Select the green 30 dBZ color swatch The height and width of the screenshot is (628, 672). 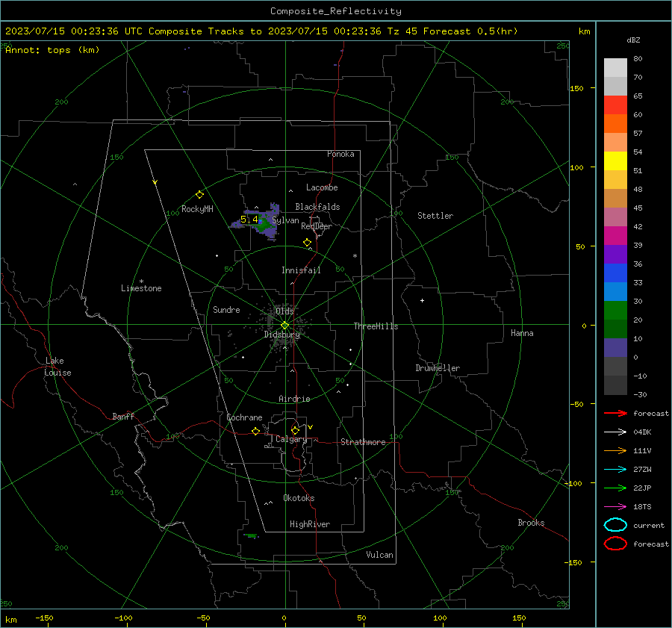point(615,310)
